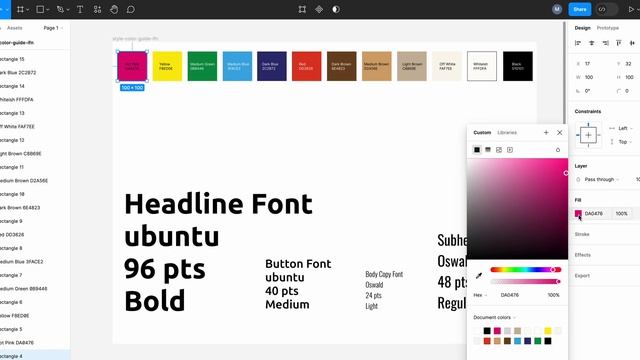The height and width of the screenshot is (360, 640).
Task: Expand the Document colors dropdown
Action: [x=494, y=317]
